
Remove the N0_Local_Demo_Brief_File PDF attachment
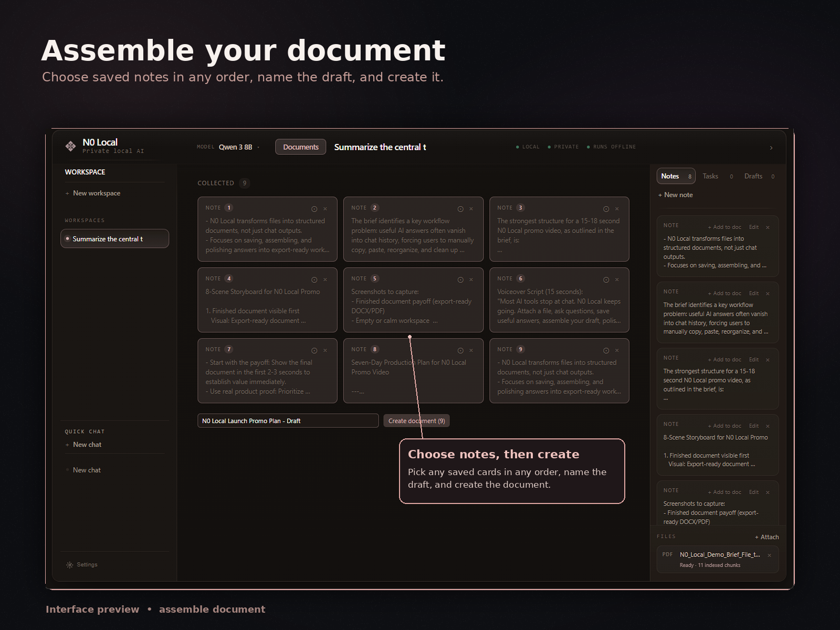point(769,555)
